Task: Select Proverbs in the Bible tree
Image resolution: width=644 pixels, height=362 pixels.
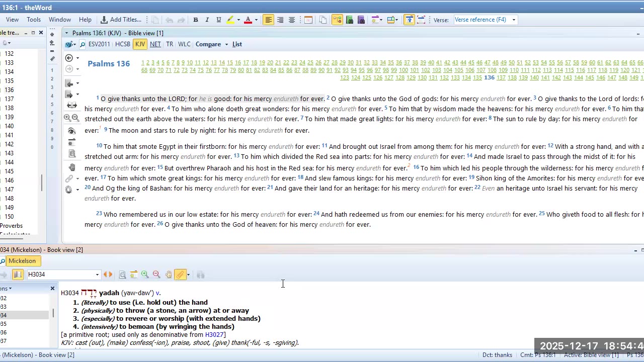Action: point(12,226)
